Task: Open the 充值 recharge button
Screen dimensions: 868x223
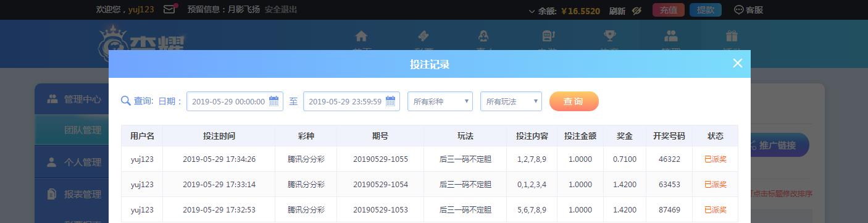Action: (x=669, y=10)
